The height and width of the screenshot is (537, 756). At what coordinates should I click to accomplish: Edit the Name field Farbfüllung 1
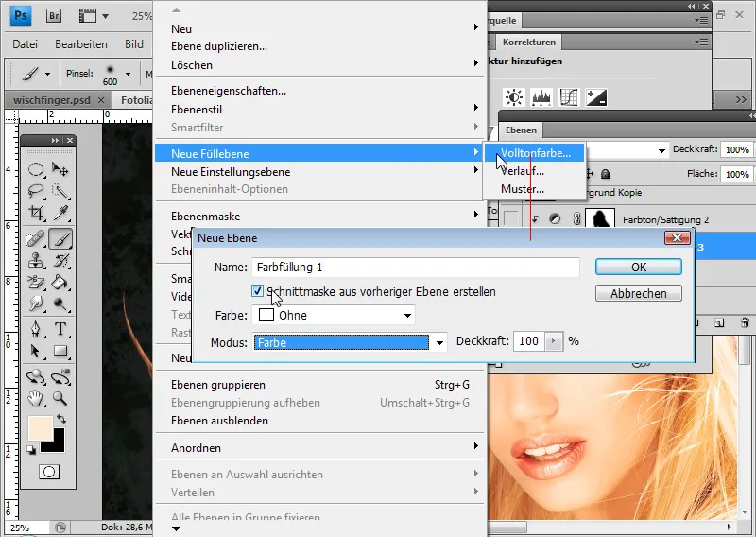point(415,268)
